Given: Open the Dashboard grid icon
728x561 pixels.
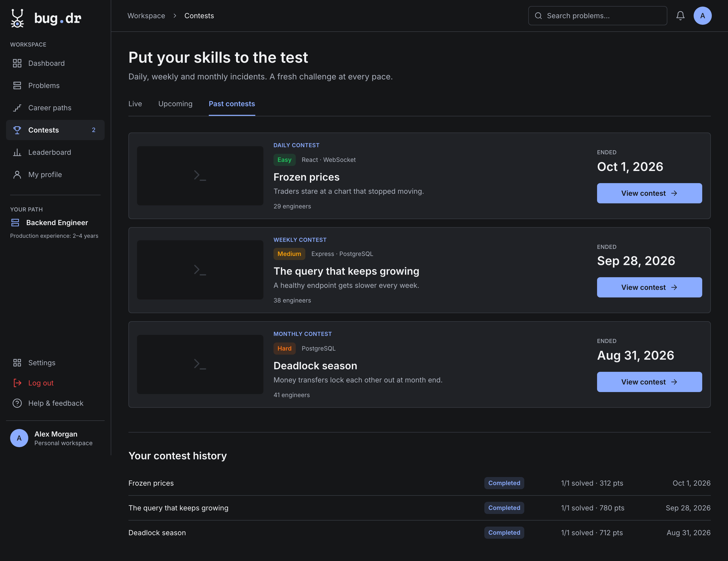Looking at the screenshot, I should click(x=17, y=63).
